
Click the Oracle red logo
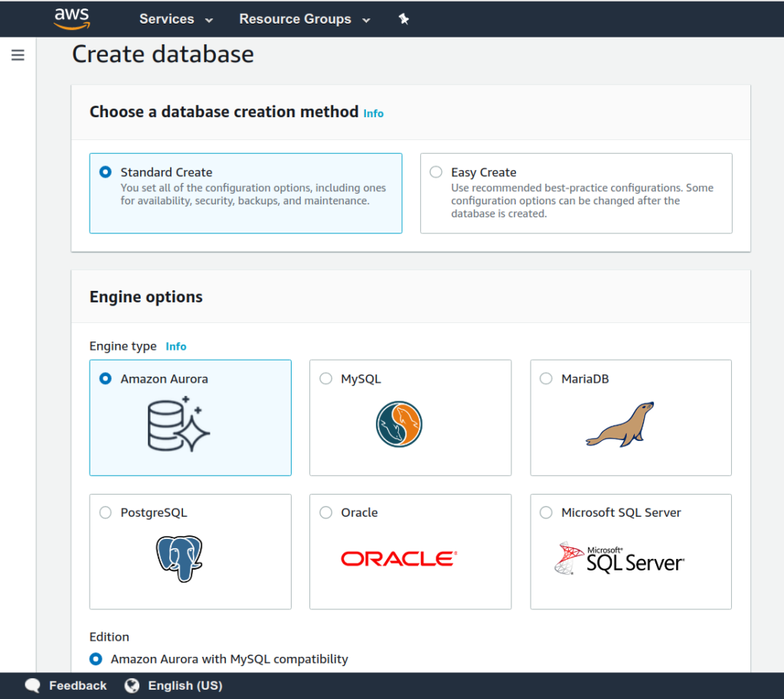[x=399, y=558]
